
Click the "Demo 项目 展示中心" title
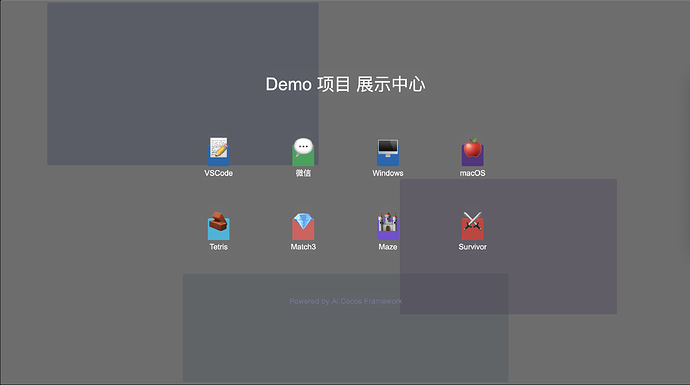(x=345, y=84)
